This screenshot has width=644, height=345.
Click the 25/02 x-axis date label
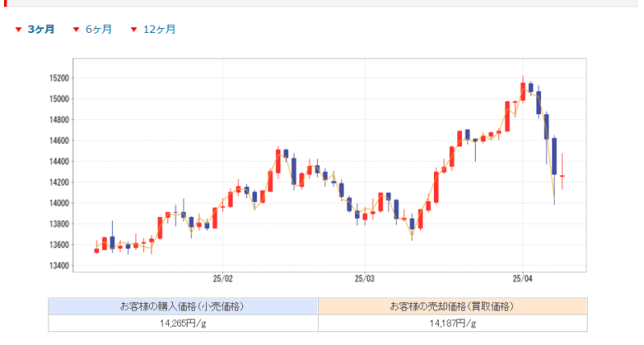coord(222,278)
